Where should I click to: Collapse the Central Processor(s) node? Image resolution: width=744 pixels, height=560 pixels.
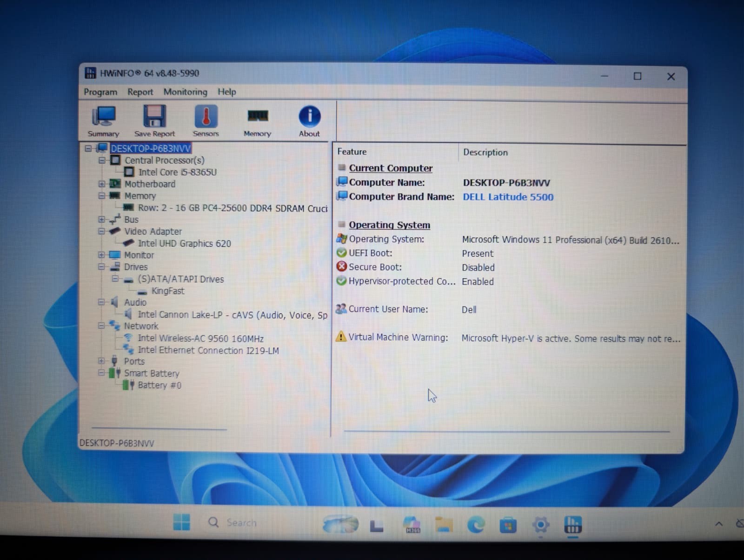click(102, 160)
